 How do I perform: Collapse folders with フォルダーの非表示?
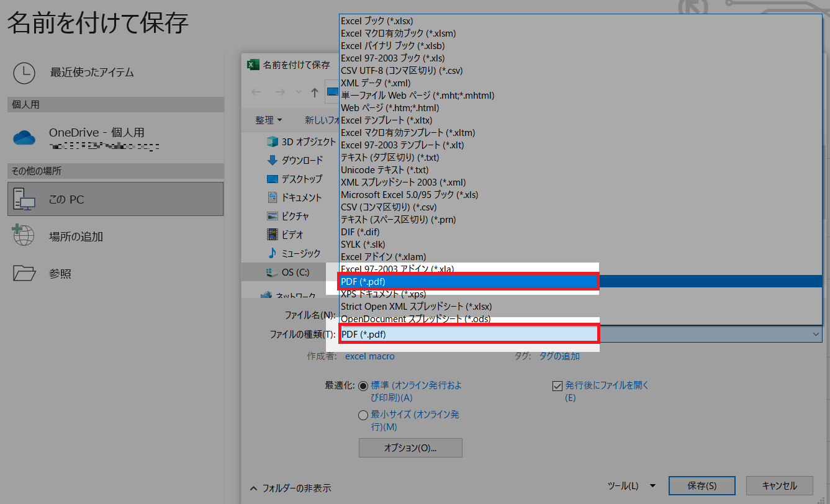pos(291,488)
